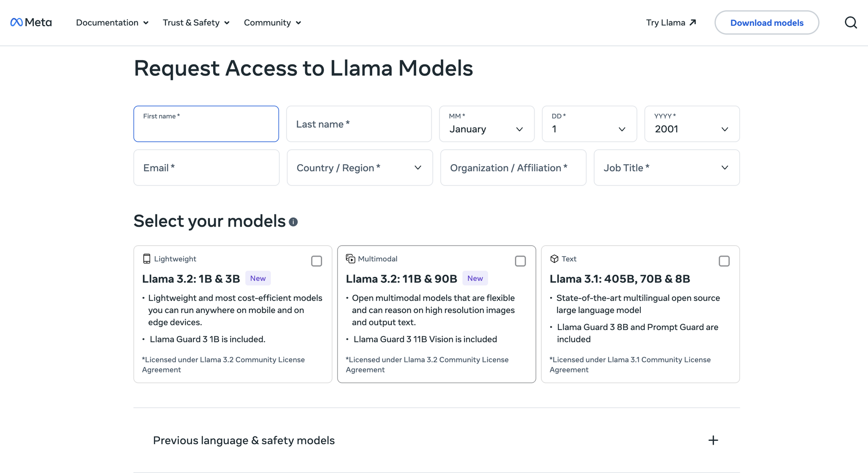The width and height of the screenshot is (868, 473).
Task: Click the New badge on Llama 3.2: 1B & 3B
Action: click(x=258, y=278)
